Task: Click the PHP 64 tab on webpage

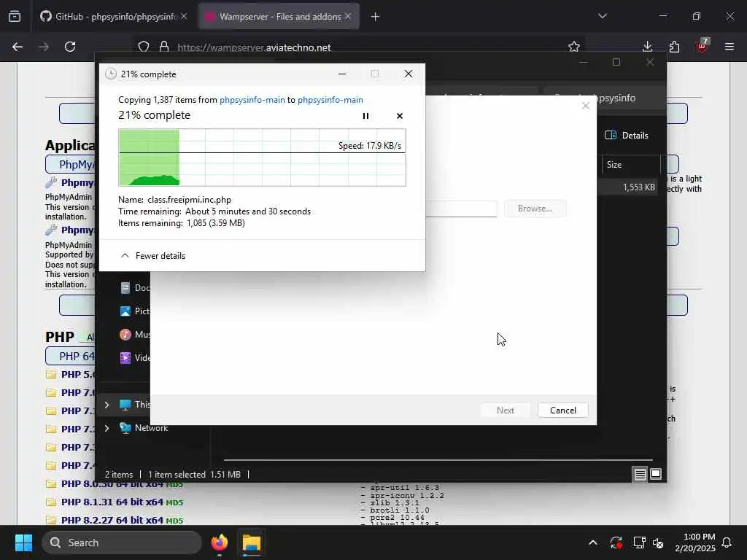Action: pos(71,356)
